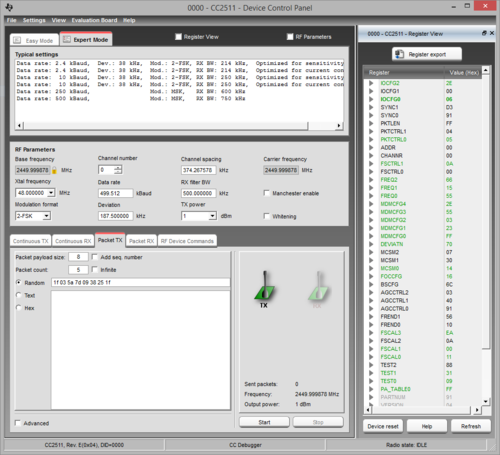Click the Start button
The width and height of the screenshot is (500, 455).
point(264,422)
